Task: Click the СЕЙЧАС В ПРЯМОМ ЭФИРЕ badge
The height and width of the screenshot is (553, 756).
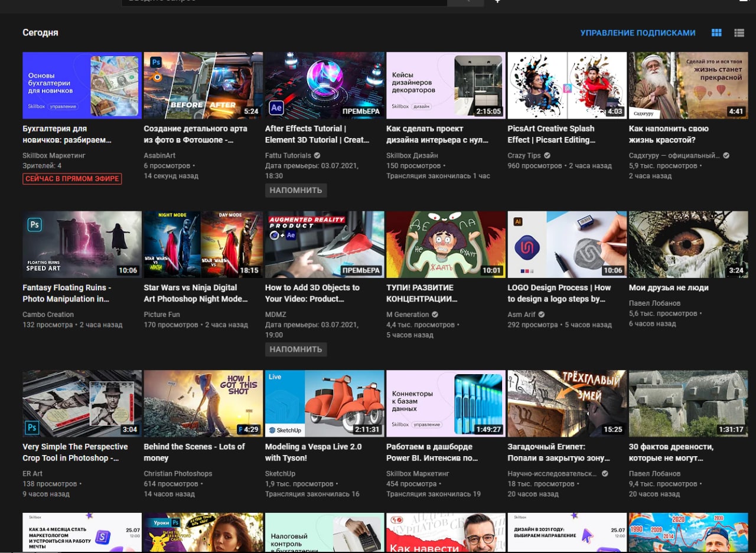Action: pyautogui.click(x=72, y=179)
